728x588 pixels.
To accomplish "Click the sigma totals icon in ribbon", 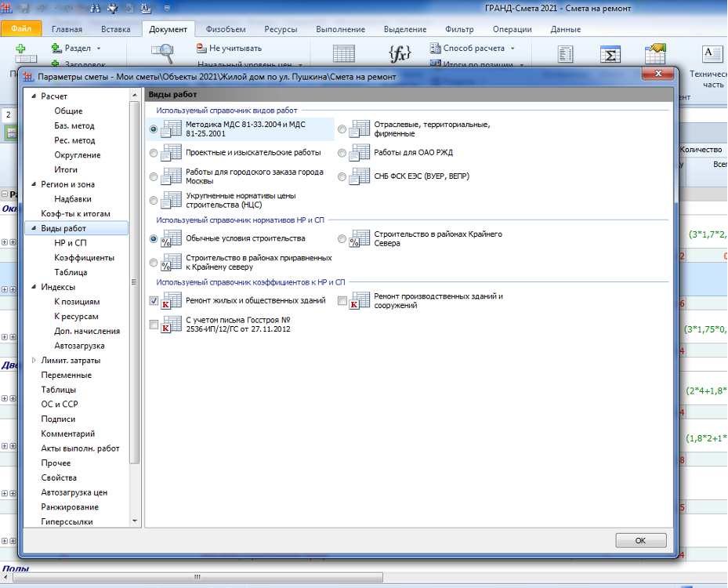I will coord(610,55).
